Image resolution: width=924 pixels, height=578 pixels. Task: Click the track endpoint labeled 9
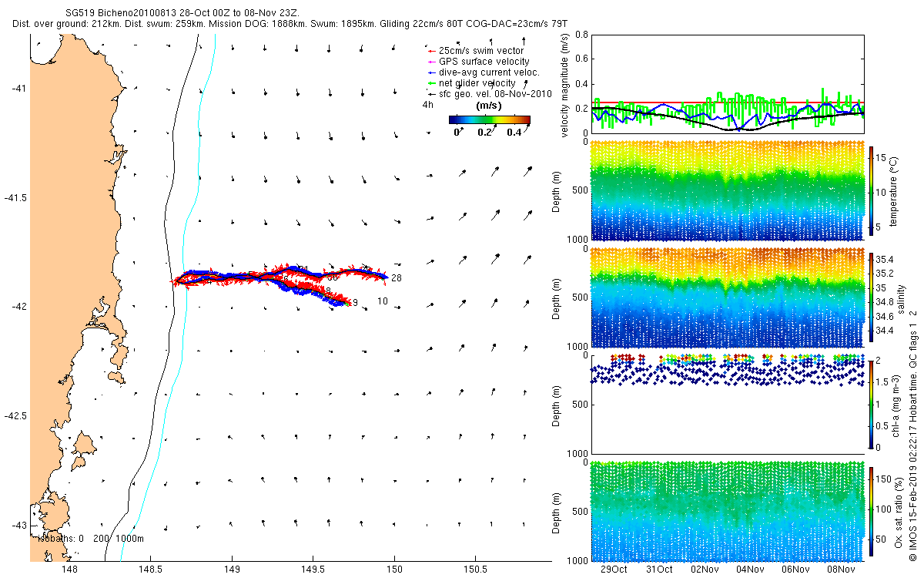click(355, 302)
